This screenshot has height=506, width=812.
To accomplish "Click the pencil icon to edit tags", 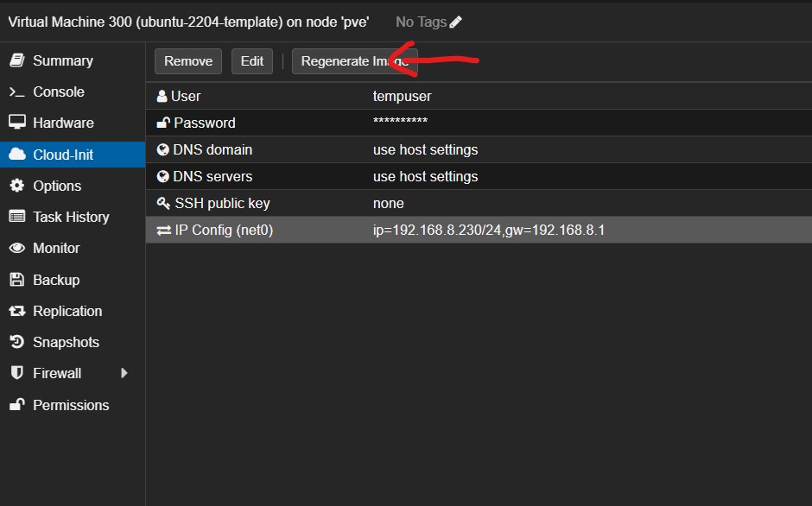I will (x=456, y=22).
